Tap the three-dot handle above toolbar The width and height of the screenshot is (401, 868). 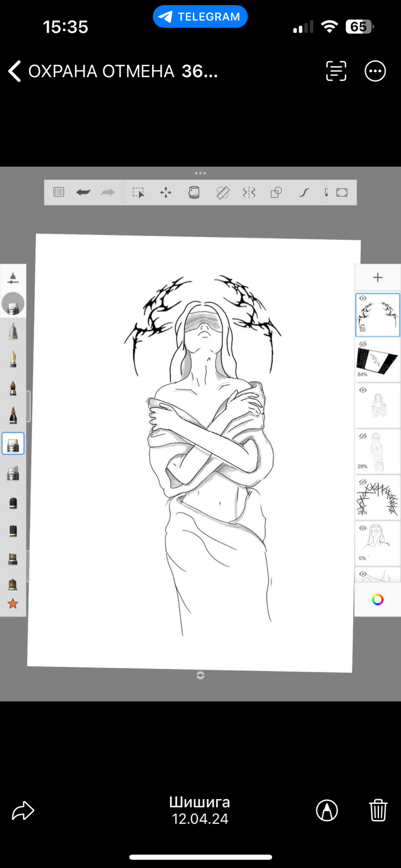[200, 173]
